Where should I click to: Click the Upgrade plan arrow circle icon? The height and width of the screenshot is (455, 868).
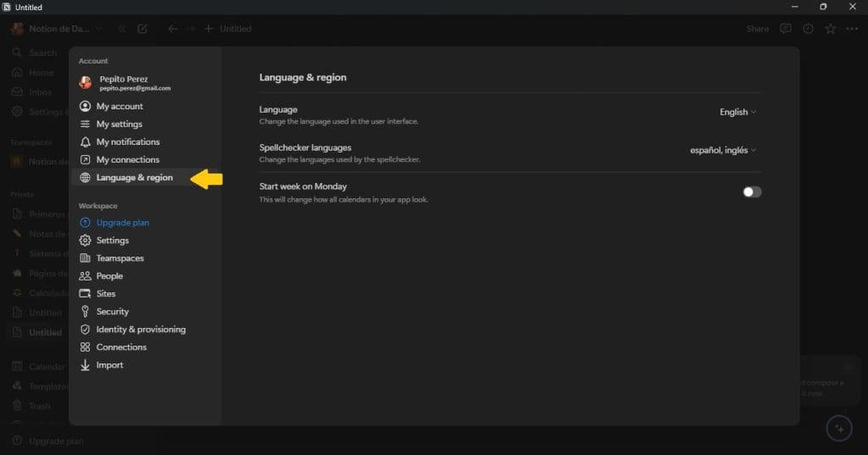tap(85, 223)
